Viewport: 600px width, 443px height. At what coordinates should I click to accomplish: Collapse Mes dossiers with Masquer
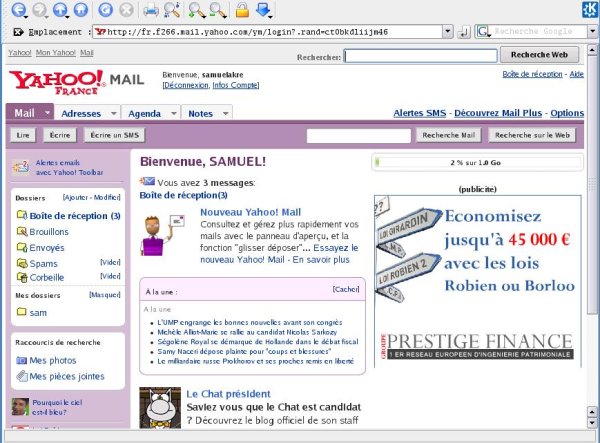[104, 295]
